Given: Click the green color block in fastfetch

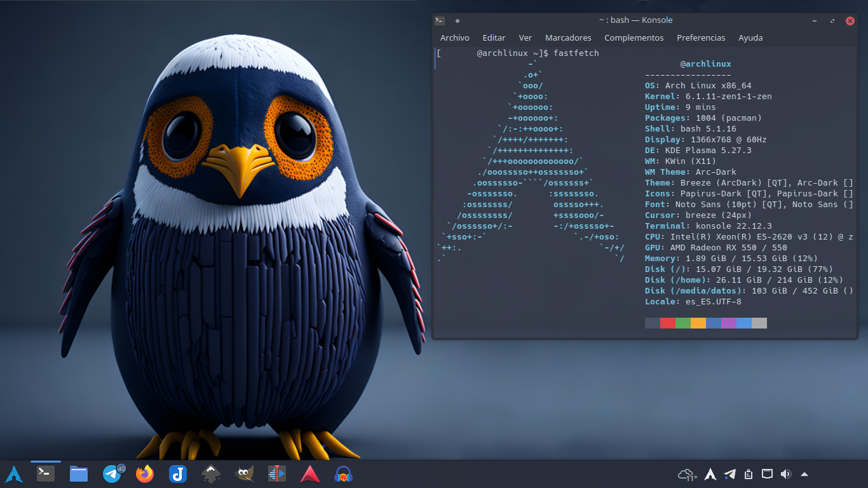Looking at the screenshot, I should [x=683, y=323].
